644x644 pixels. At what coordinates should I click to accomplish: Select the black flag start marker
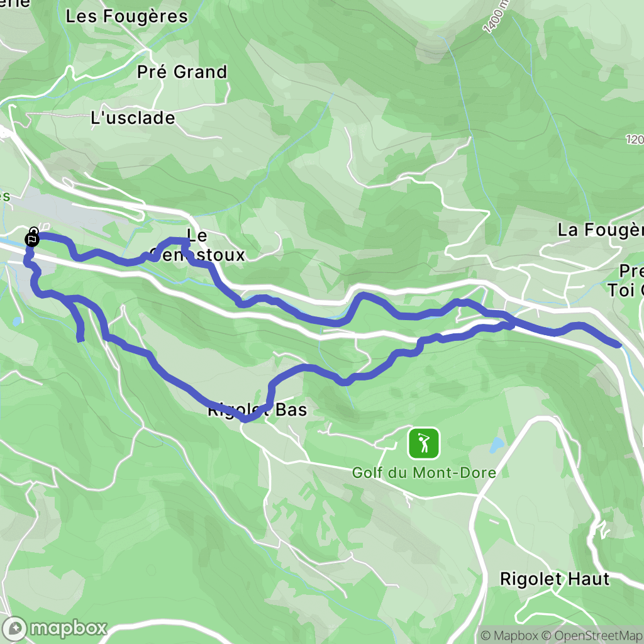coord(32,238)
